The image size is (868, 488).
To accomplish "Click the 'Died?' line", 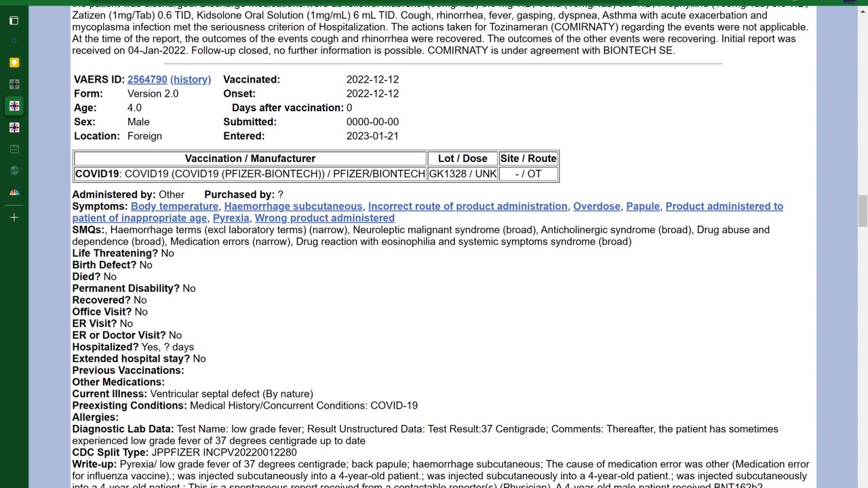I will click(x=94, y=277).
